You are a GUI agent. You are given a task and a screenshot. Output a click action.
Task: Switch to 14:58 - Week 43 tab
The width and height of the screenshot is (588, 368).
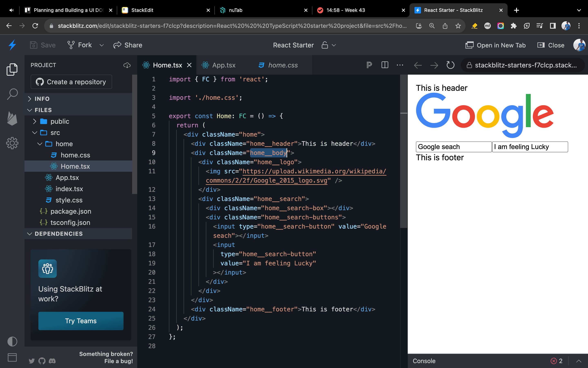[x=361, y=10]
